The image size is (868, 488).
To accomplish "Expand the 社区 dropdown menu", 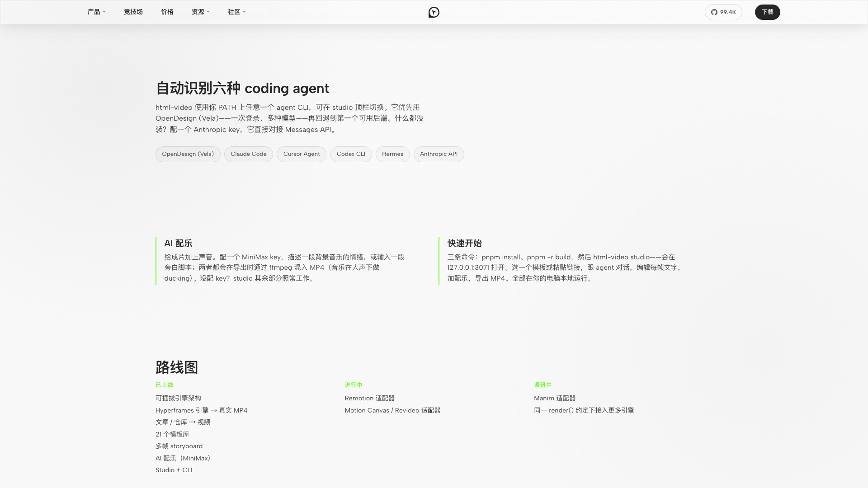I will pyautogui.click(x=236, y=12).
